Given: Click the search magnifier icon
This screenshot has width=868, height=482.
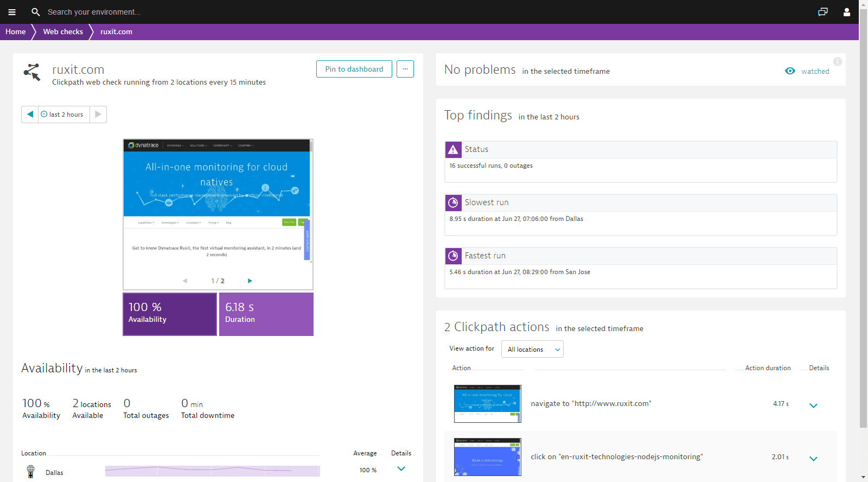Looking at the screenshot, I should click(x=36, y=12).
